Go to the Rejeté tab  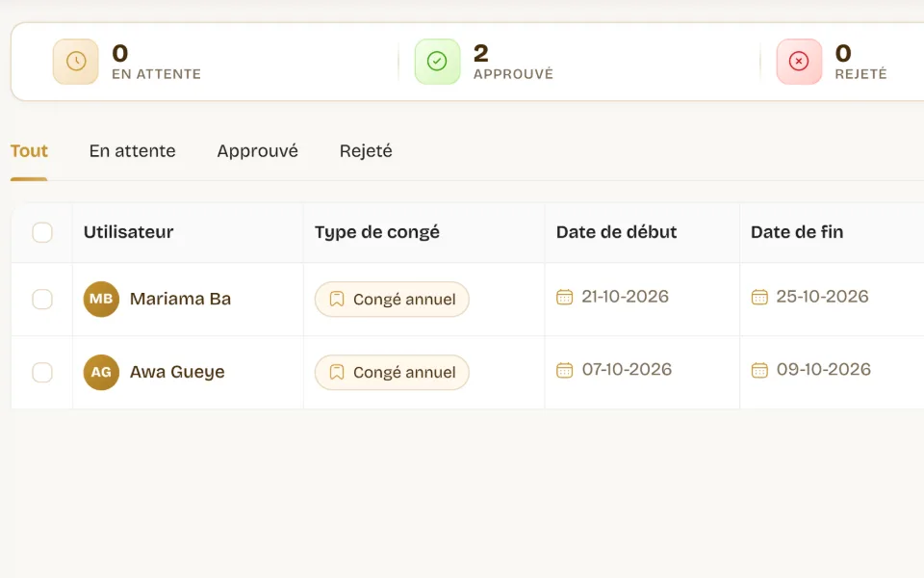[x=366, y=151]
